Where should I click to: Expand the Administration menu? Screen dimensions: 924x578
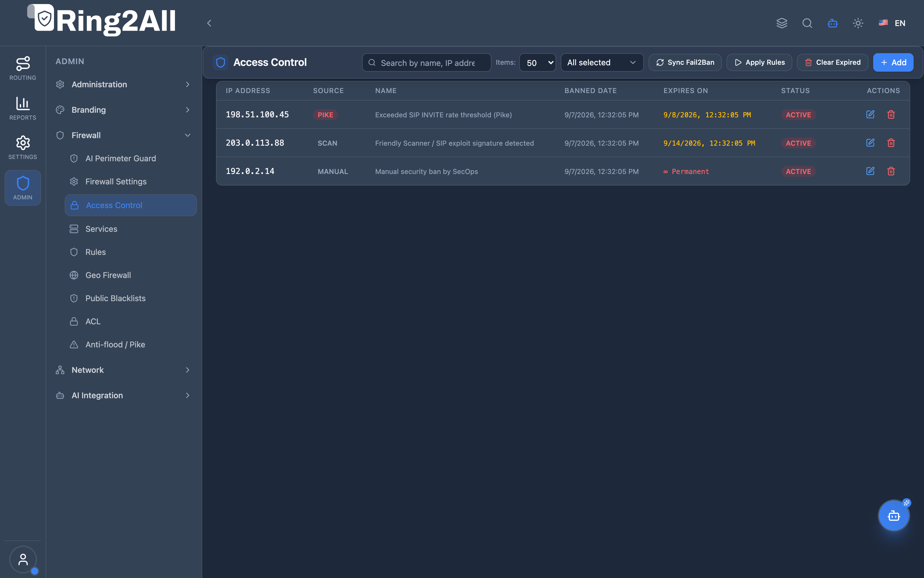tap(123, 84)
